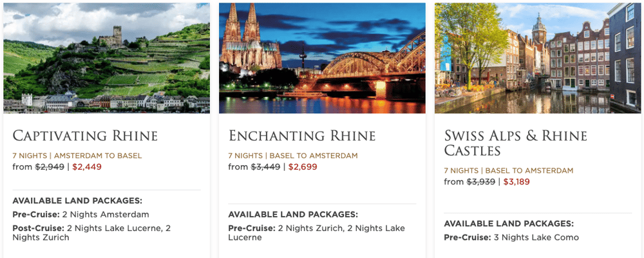The image size is (644, 258).
Task: Select 7 Nights Basel to Amsterdam under Enchanting Rhine
Action: [x=293, y=156]
